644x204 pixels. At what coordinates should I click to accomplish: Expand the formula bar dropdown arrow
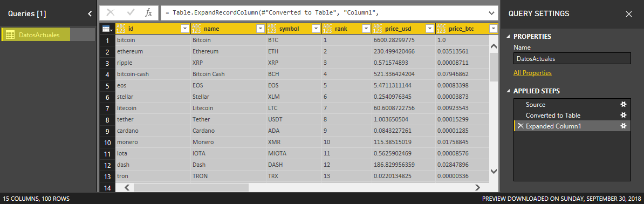pos(491,13)
